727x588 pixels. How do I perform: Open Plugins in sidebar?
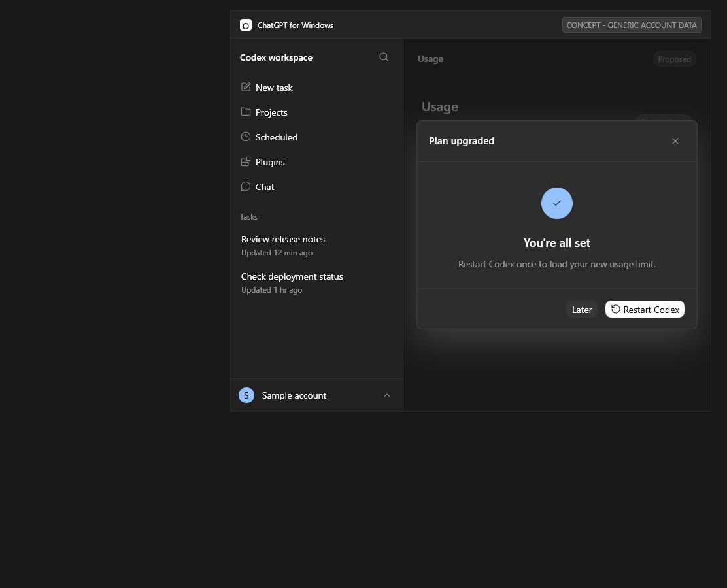pos(316,162)
